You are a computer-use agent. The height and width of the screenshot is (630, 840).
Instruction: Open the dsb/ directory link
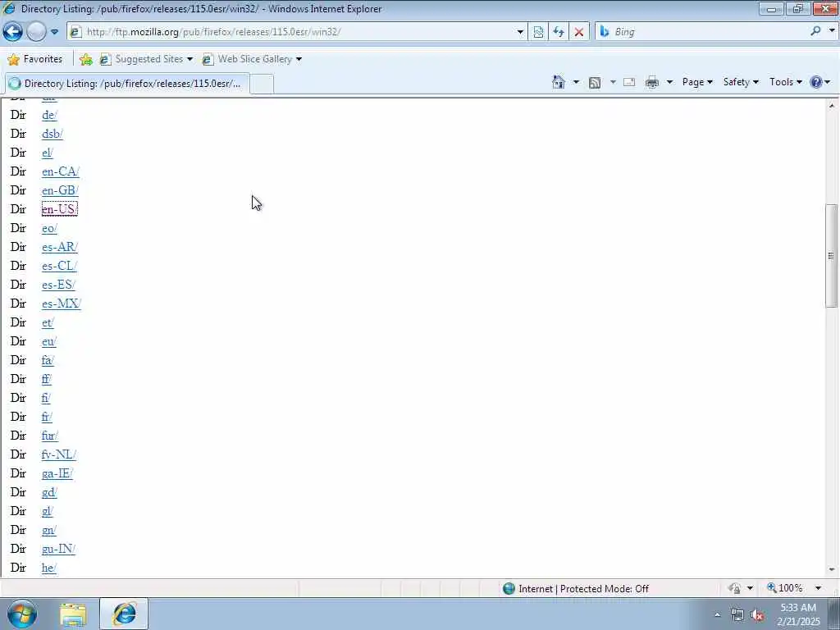coord(52,134)
